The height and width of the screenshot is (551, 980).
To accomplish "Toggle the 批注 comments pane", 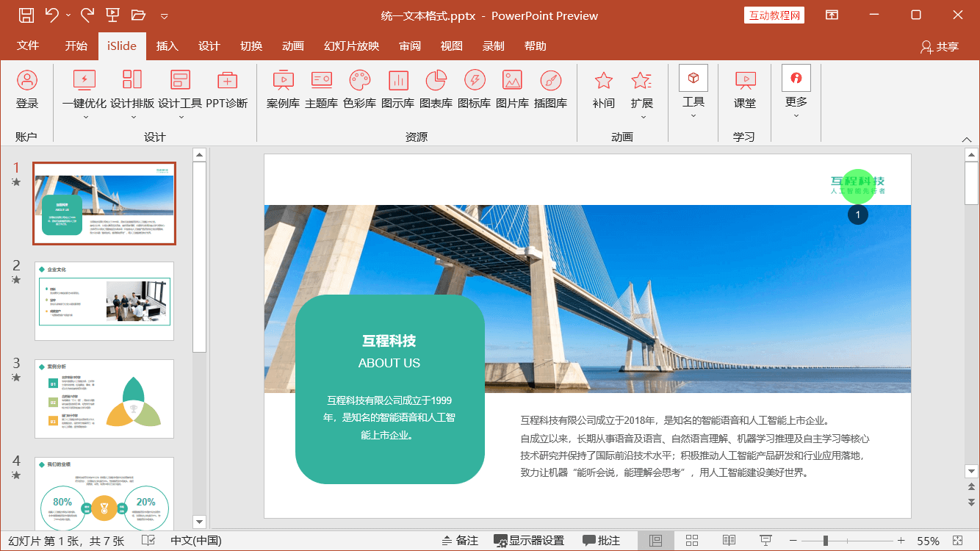I will point(601,541).
